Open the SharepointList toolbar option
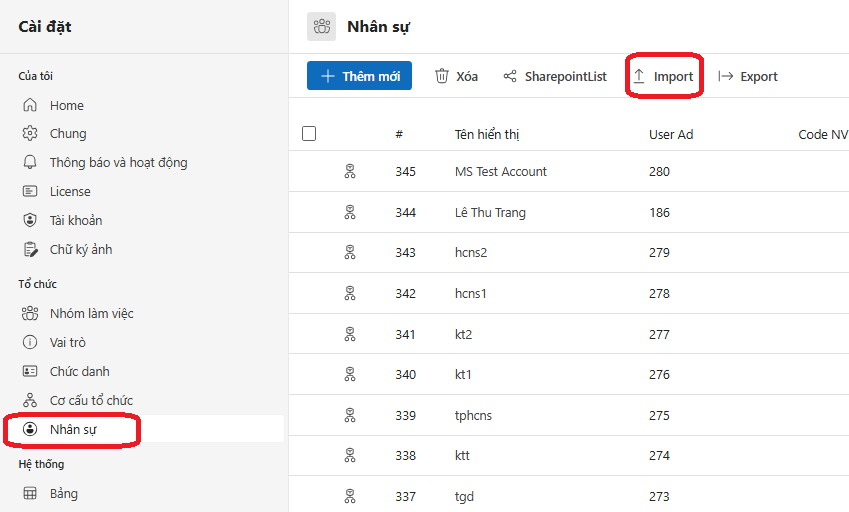849x512 pixels. coord(554,76)
